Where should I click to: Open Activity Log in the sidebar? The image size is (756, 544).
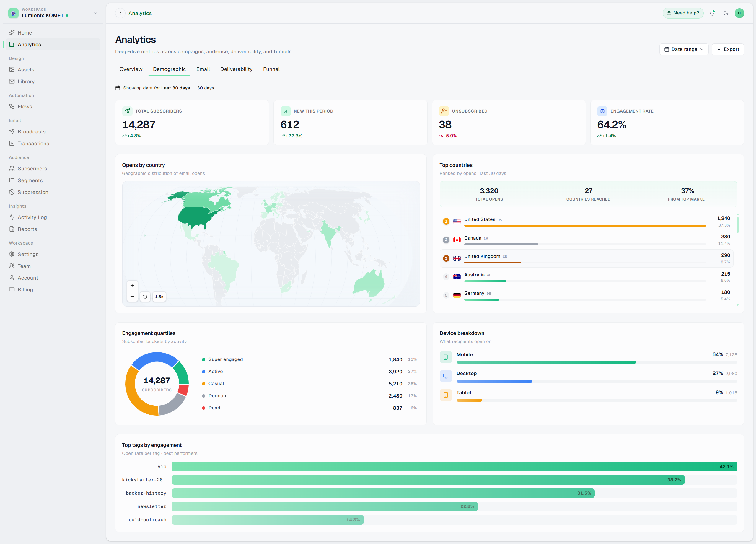coord(53,217)
